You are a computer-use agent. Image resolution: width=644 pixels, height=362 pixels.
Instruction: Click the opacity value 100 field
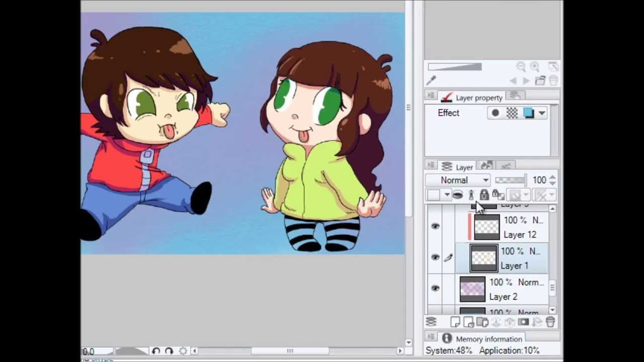pyautogui.click(x=539, y=180)
